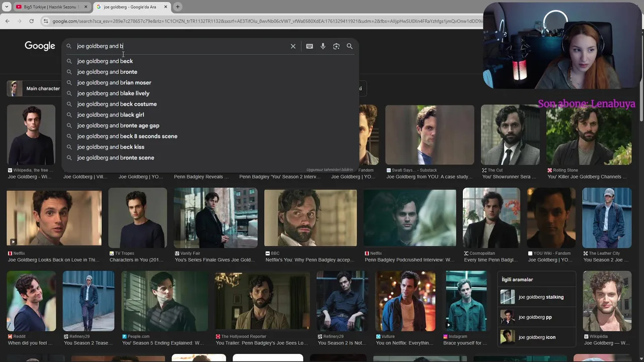Viewport: 644px width, 362px height.
Task: Pick suggestion joe goldberg and blake lively
Action: point(210,94)
